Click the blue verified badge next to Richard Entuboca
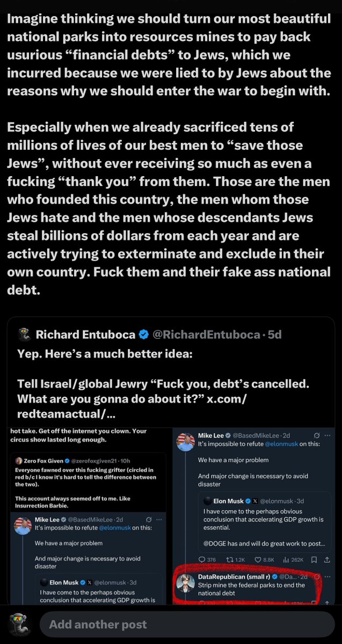 [144, 335]
